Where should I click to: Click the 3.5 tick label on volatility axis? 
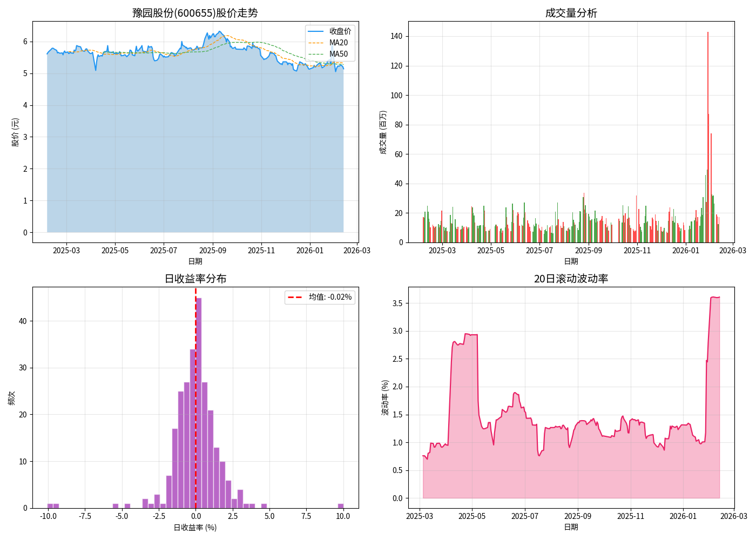click(397, 303)
